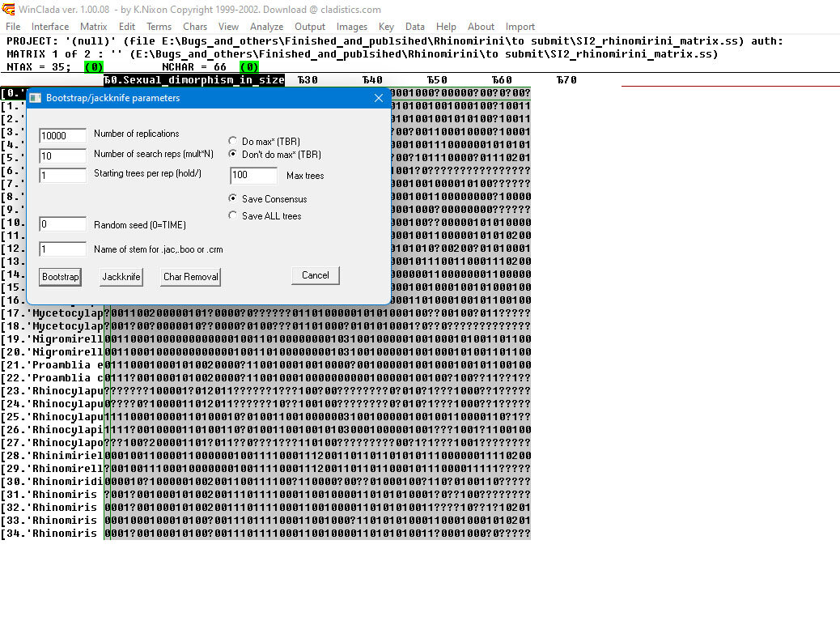Open the Help menu

446,27
